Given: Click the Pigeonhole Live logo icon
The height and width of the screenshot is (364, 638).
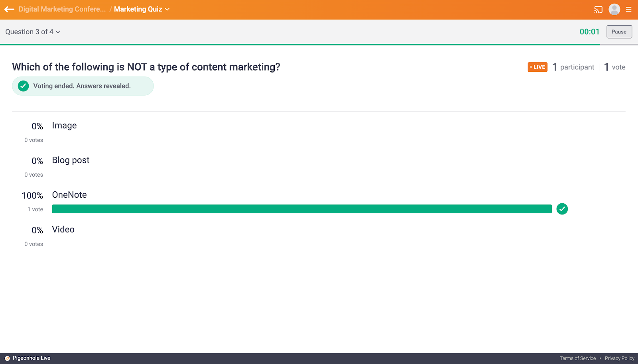Looking at the screenshot, I should point(7,358).
